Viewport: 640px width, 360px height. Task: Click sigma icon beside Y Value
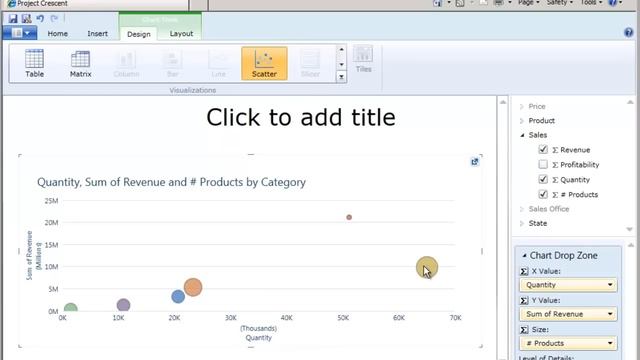[x=524, y=300]
